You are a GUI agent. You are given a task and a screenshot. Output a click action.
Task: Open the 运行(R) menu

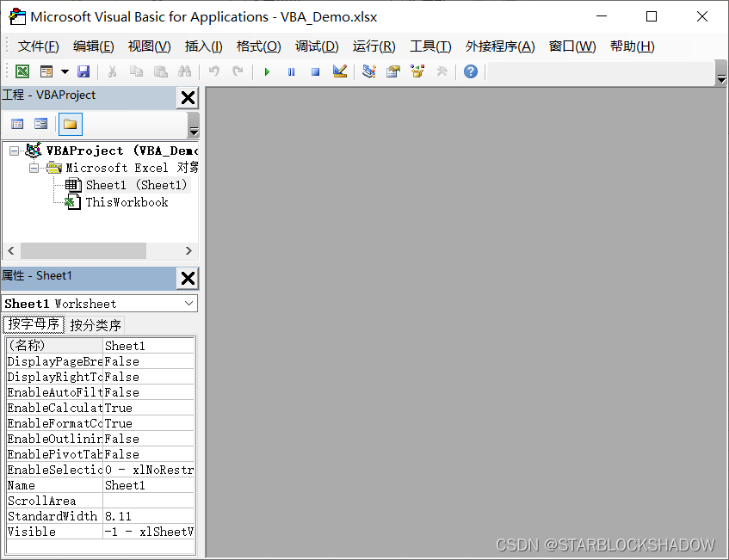(374, 46)
